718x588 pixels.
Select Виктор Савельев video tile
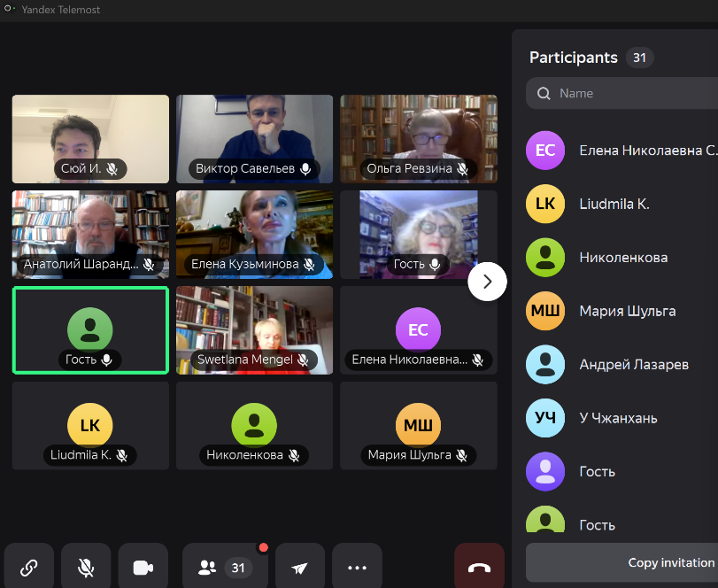[254, 138]
